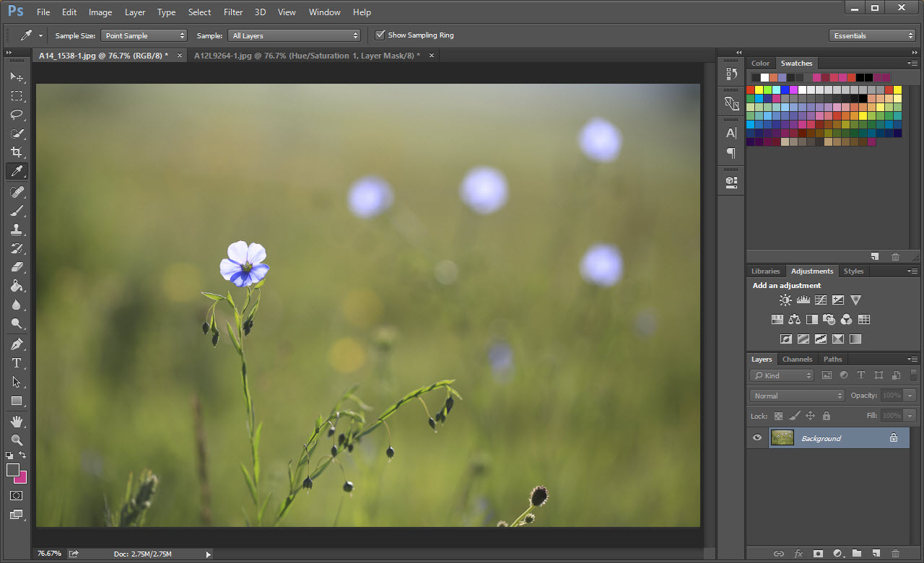The width and height of the screenshot is (924, 563).
Task: Select the Crop tool
Action: [17, 152]
